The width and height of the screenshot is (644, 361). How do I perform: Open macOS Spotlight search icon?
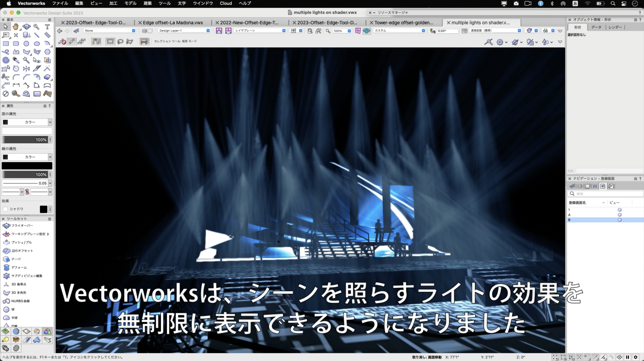(613, 3)
